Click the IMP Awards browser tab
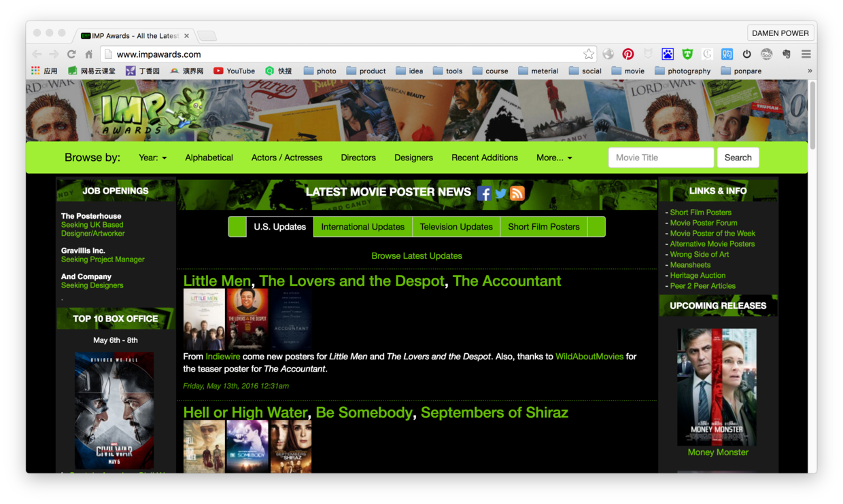The height and width of the screenshot is (504, 843). click(135, 35)
